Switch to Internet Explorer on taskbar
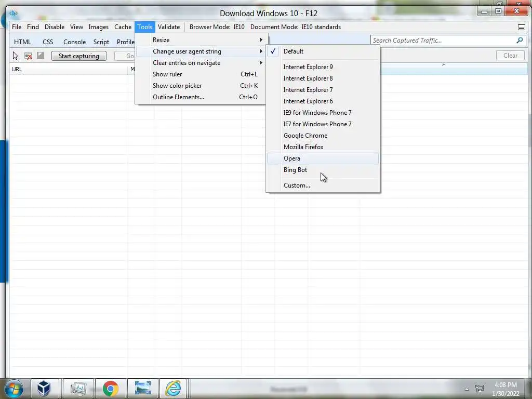 point(174,389)
